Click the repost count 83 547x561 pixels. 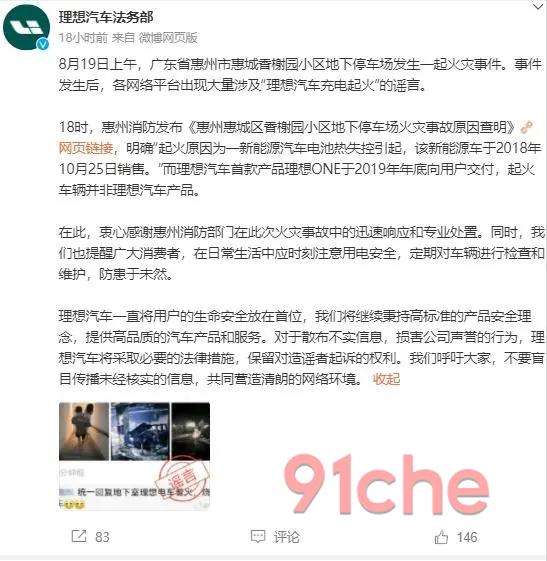pos(102,537)
